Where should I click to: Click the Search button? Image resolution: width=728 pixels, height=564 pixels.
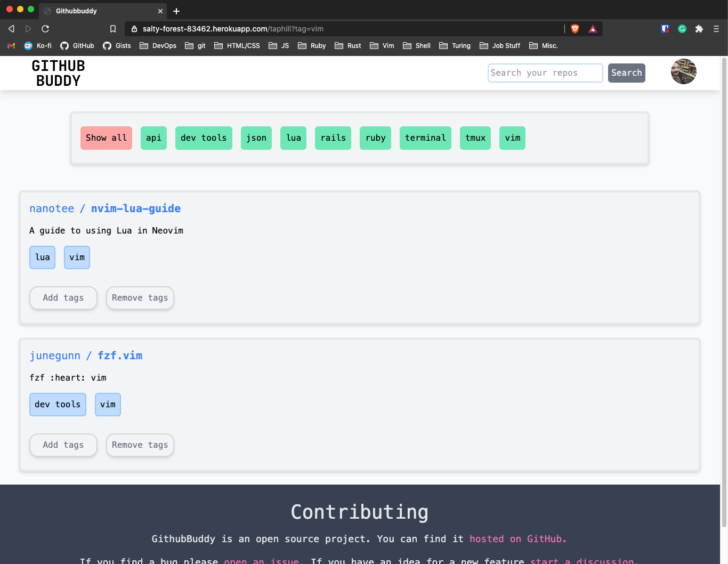click(x=627, y=73)
